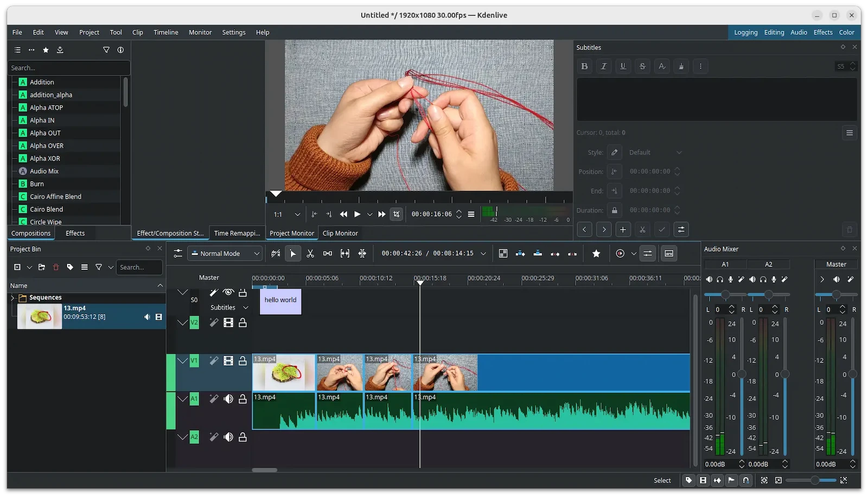Switch to Effects tab
Viewport: 868px width, 497px height.
pos(75,233)
